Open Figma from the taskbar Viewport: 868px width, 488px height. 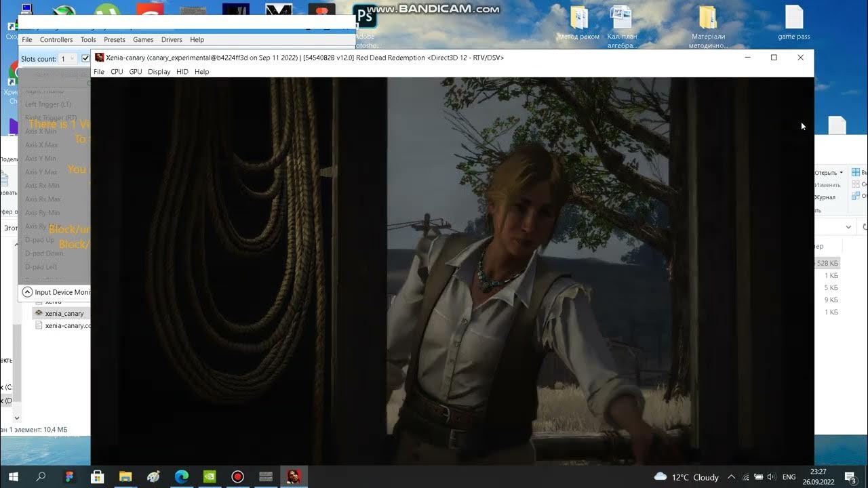(x=69, y=477)
